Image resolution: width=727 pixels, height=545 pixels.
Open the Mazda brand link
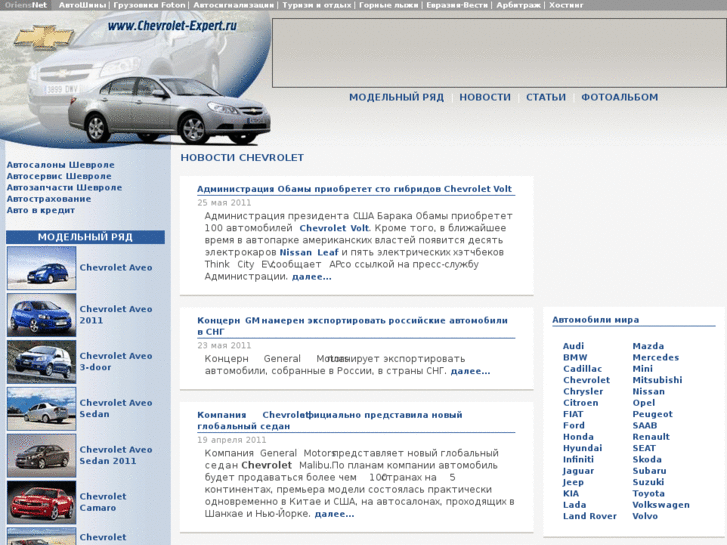(x=648, y=346)
